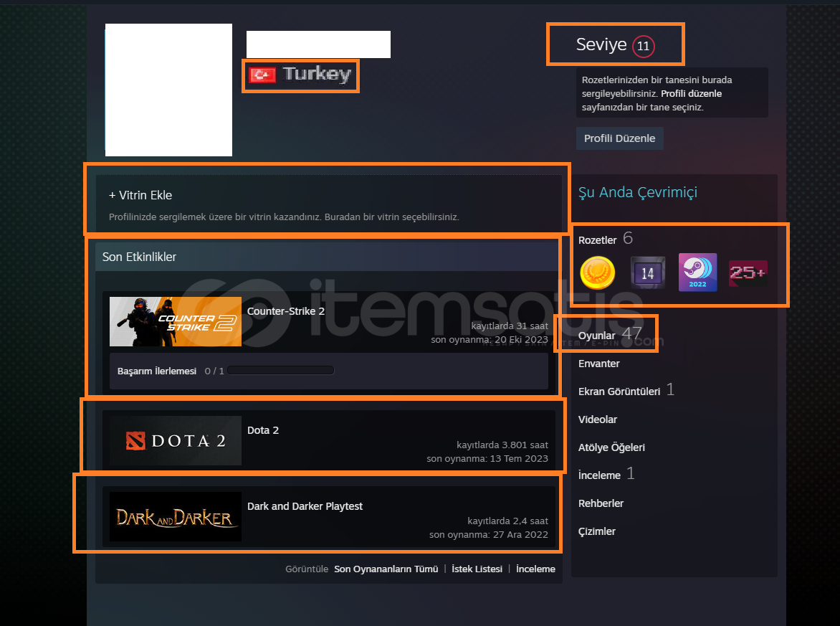This screenshot has height=626, width=840.
Task: Click the 'kayıtlarda 3.801 saat' text
Action: tap(502, 445)
